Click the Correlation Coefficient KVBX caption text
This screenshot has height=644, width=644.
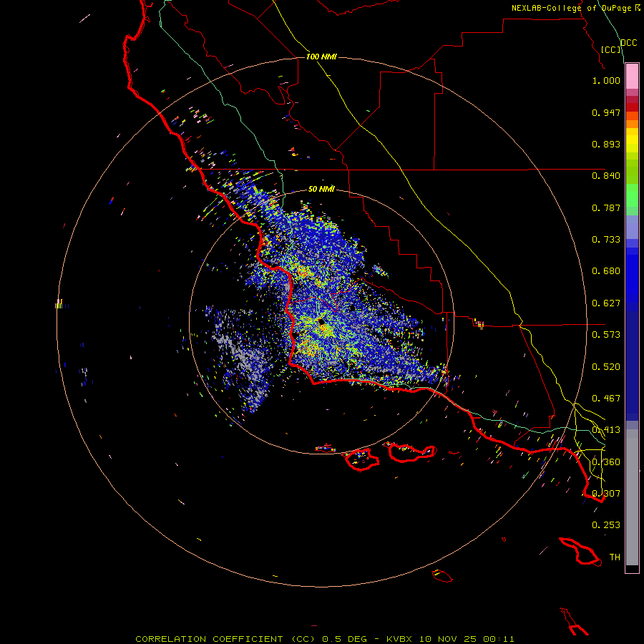pyautogui.click(x=324, y=639)
